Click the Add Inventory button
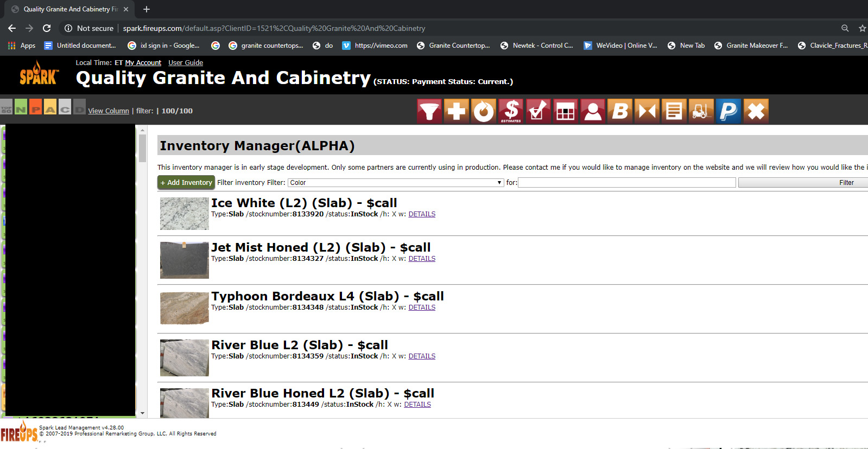This screenshot has width=868, height=449. pyautogui.click(x=186, y=183)
